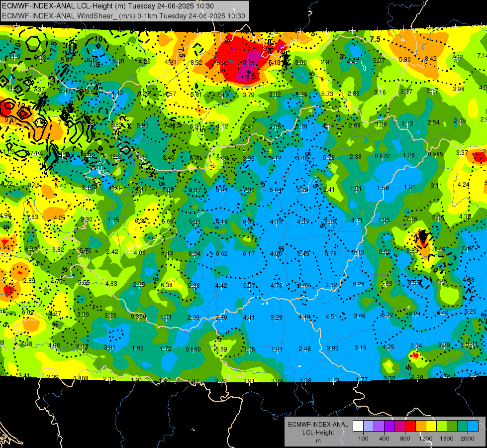
Task: Click the wind shear value 2.00
Action: click(193, 318)
